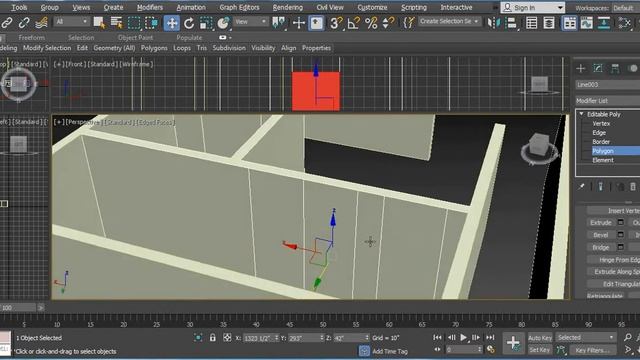The height and width of the screenshot is (360, 640).
Task: Click the Mirror tool icon
Action: 493,23
